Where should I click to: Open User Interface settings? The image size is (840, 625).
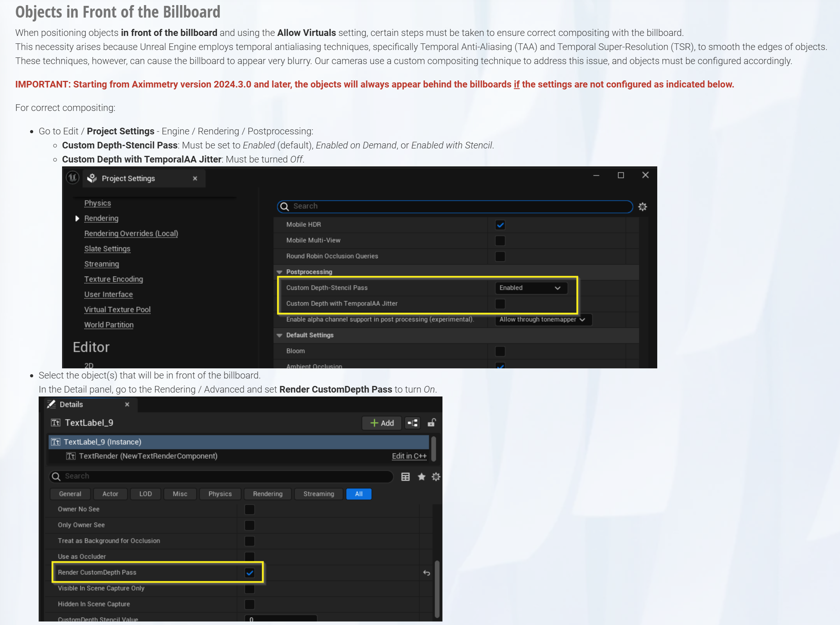pos(109,295)
